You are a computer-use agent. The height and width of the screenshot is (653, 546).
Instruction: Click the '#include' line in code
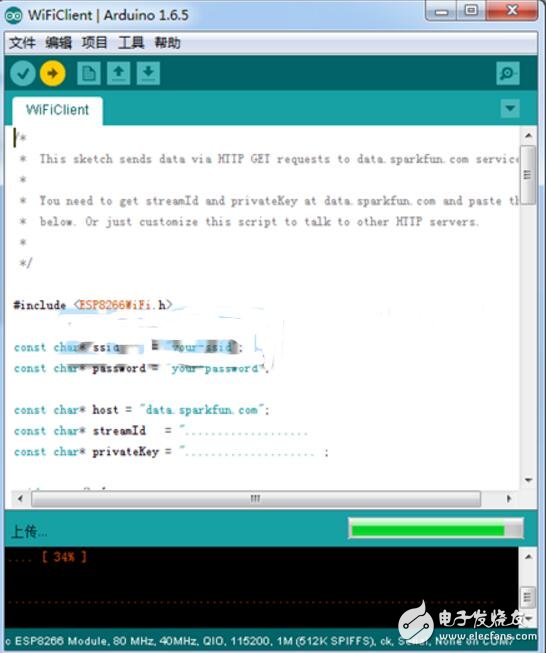click(x=92, y=305)
